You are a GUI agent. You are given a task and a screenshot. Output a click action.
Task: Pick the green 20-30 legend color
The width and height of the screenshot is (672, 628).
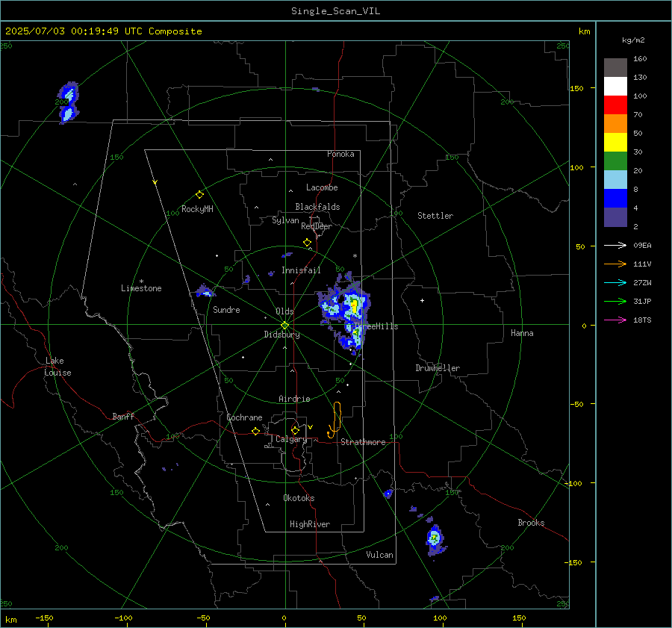(x=615, y=161)
